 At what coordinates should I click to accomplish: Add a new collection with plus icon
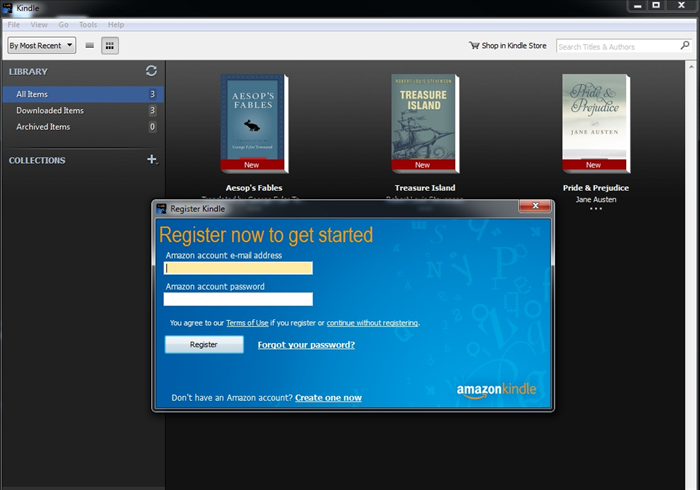152,159
